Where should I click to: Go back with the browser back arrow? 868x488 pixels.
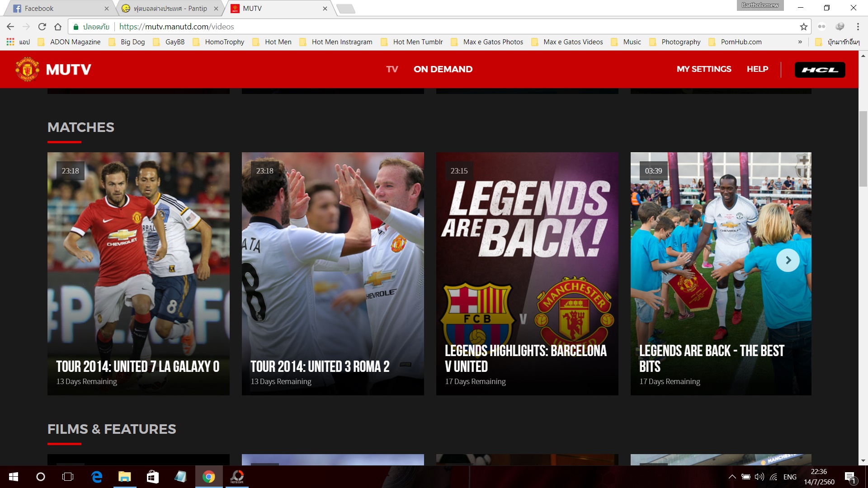pyautogui.click(x=10, y=27)
